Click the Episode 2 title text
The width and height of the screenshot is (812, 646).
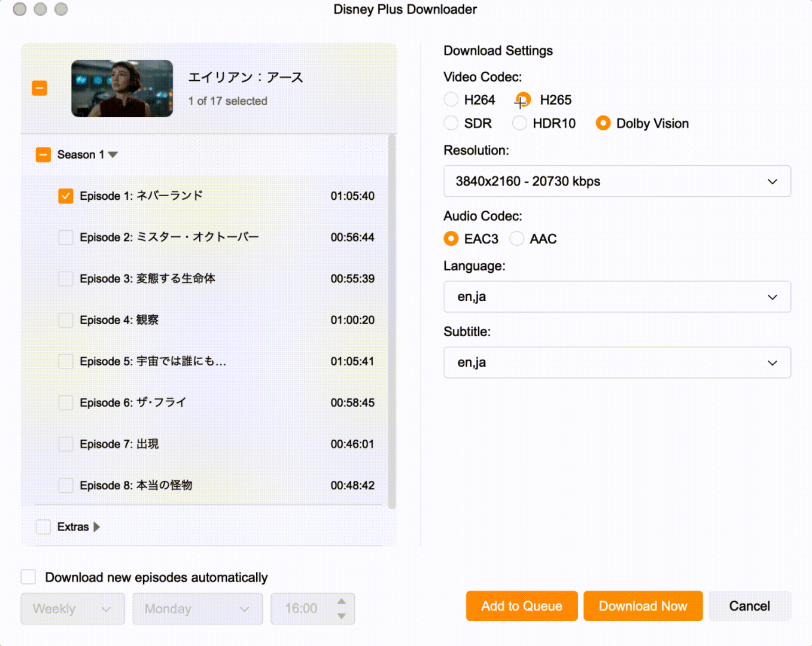tap(169, 237)
